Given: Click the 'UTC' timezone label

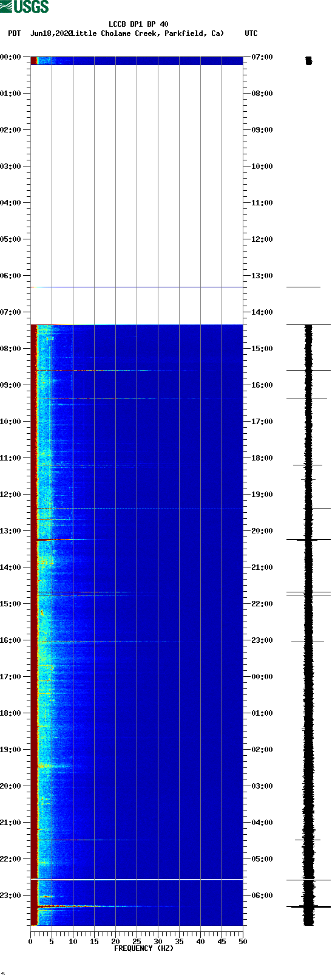Looking at the screenshot, I should [251, 33].
